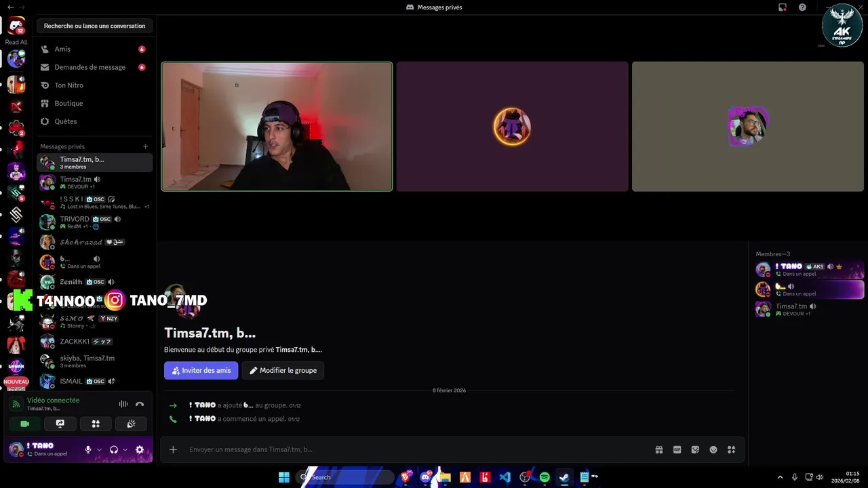This screenshot has height=488, width=868.
Task: Open connection info next to Vidéo connectée
Action: (x=16, y=404)
